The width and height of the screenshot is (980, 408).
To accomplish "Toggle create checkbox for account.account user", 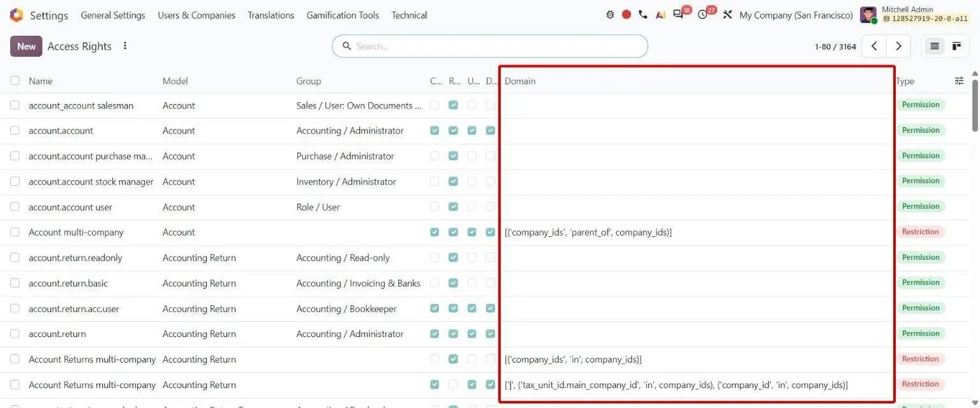I will tap(434, 207).
